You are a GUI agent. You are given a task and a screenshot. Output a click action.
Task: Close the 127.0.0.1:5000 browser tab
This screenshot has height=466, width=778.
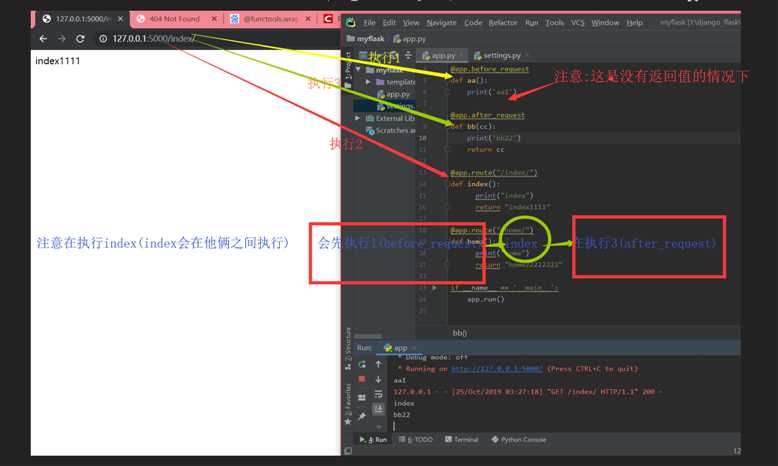pyautogui.click(x=121, y=19)
